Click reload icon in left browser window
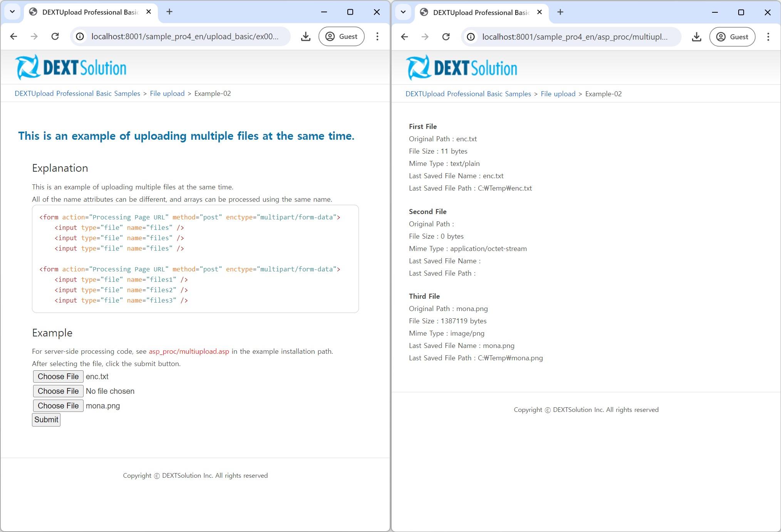This screenshot has height=532, width=781. tap(55, 37)
